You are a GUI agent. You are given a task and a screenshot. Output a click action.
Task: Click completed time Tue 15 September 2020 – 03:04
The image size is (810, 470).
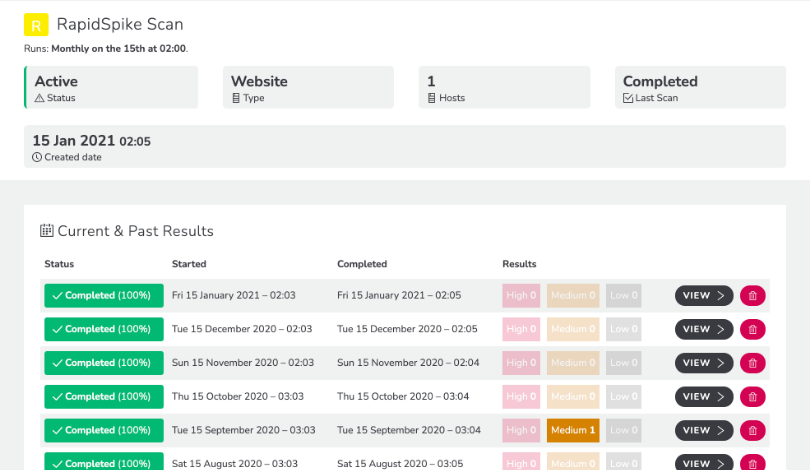(409, 430)
